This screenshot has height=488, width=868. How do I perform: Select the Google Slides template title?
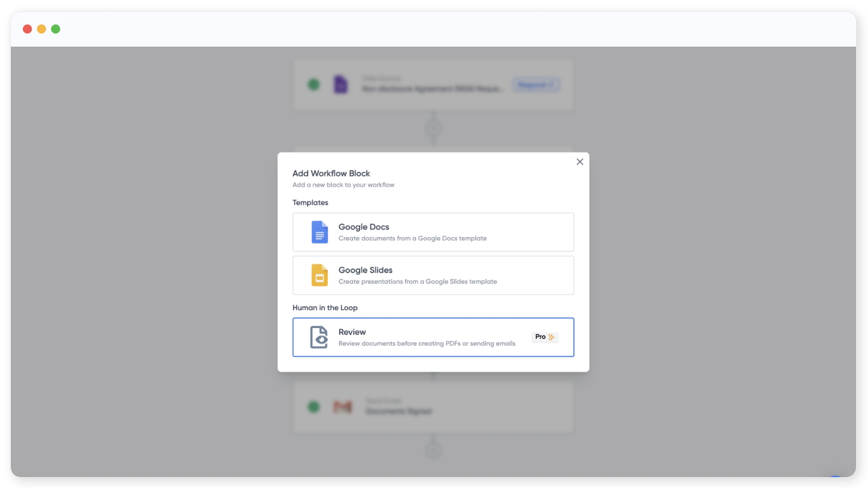pyautogui.click(x=365, y=270)
